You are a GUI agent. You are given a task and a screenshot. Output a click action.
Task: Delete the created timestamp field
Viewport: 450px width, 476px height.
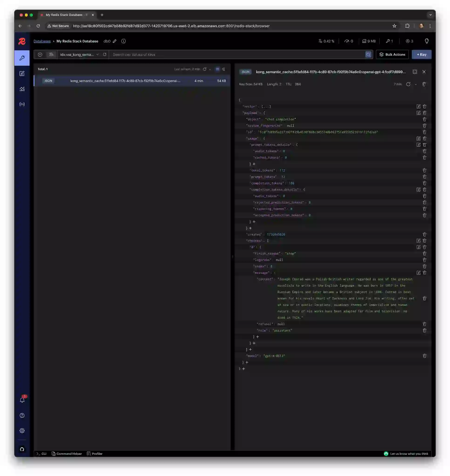(x=425, y=234)
